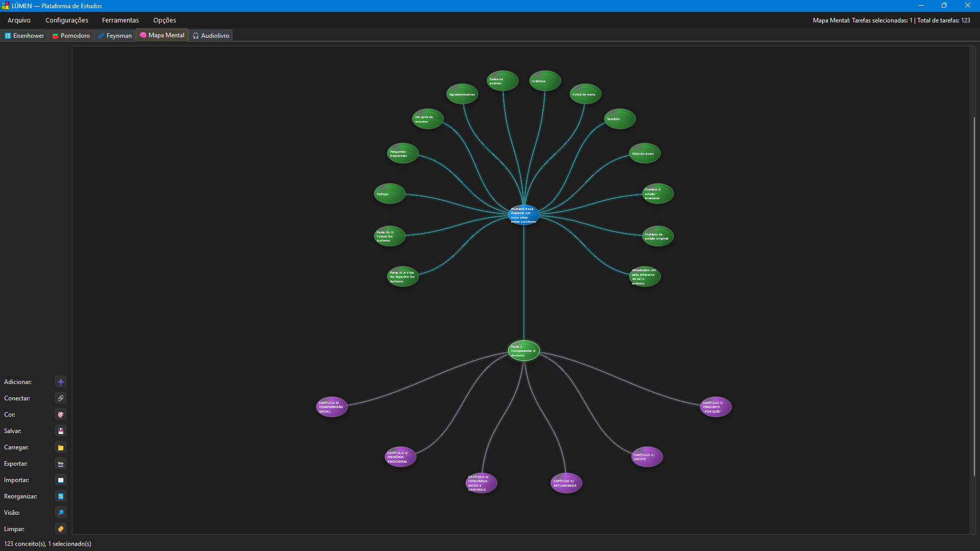
Task: Open the Ferramentas menu
Action: 121,20
